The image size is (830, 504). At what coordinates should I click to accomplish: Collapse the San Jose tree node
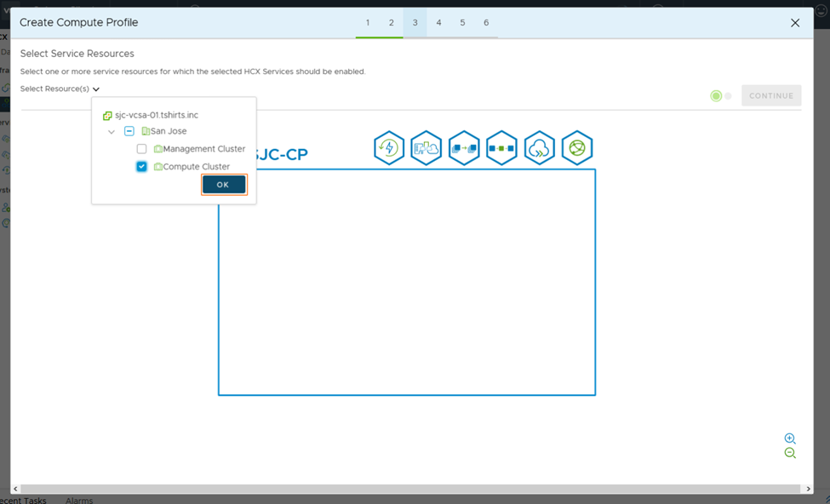coord(112,132)
